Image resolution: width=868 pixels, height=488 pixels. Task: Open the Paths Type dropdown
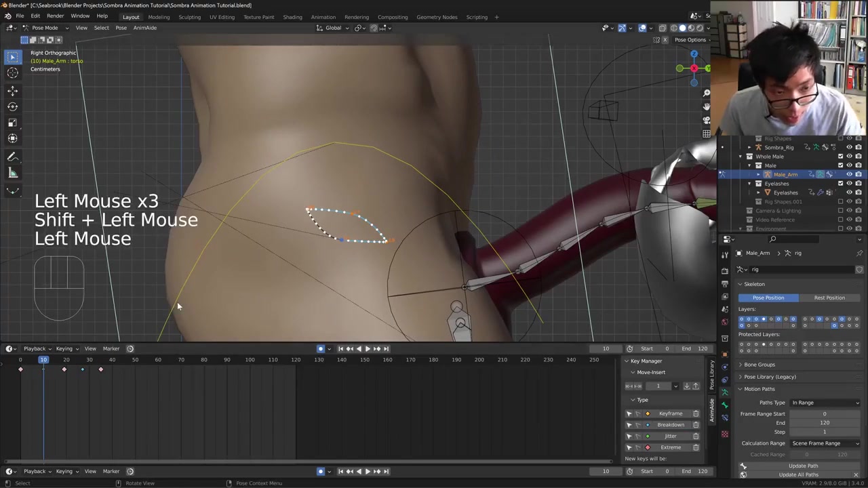pos(825,403)
